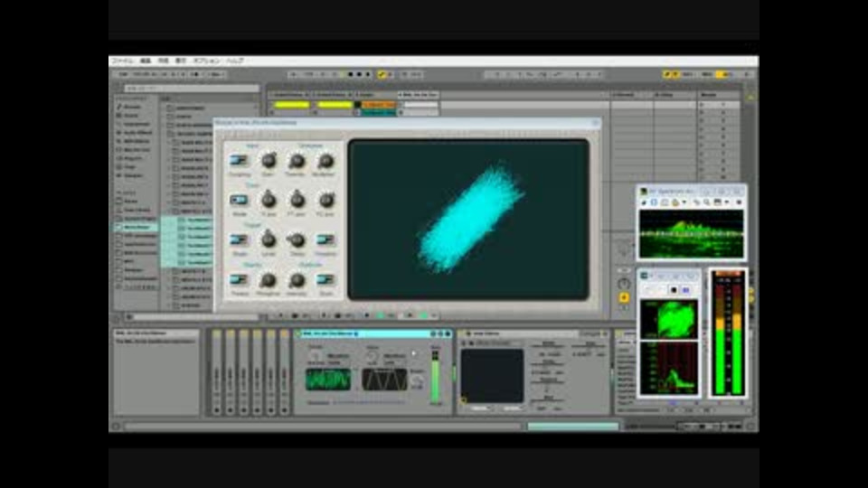Select Clips category in browser

[129, 166]
